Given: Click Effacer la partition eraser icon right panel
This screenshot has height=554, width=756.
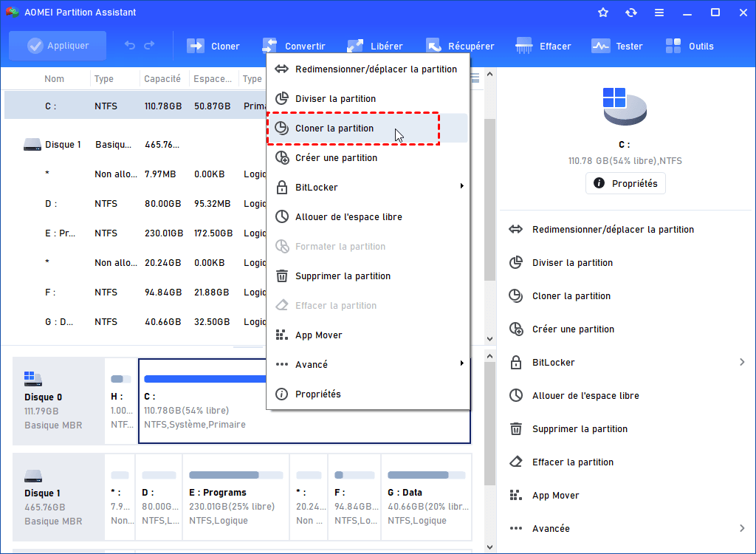Looking at the screenshot, I should coord(515,462).
